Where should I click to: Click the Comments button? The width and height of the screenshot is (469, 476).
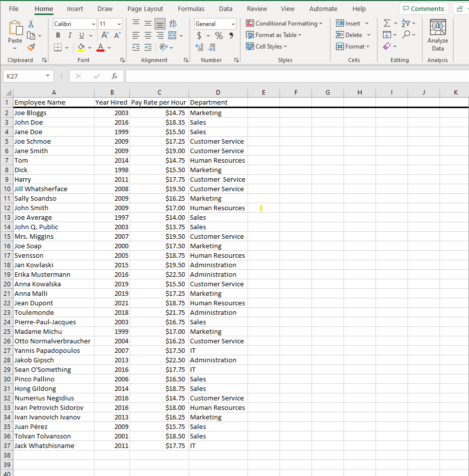[423, 9]
